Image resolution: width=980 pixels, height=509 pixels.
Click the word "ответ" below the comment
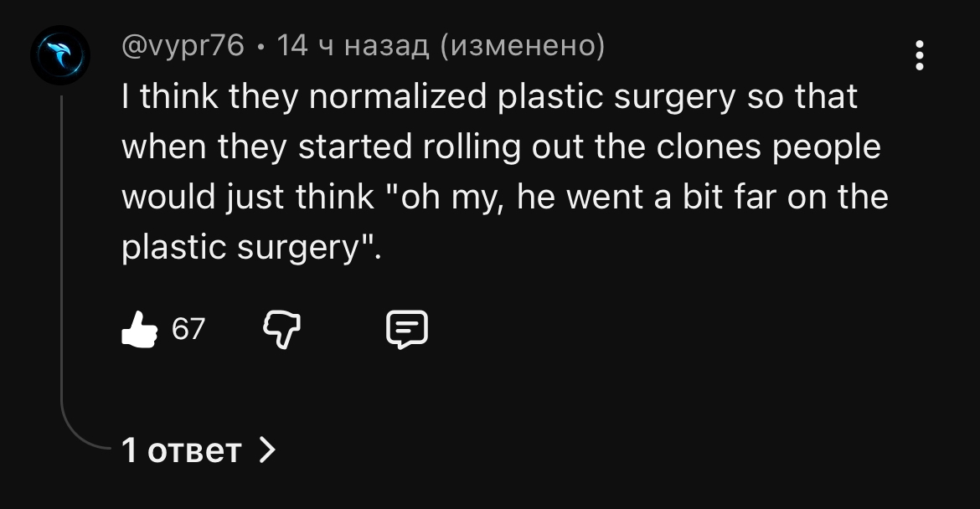tap(194, 451)
